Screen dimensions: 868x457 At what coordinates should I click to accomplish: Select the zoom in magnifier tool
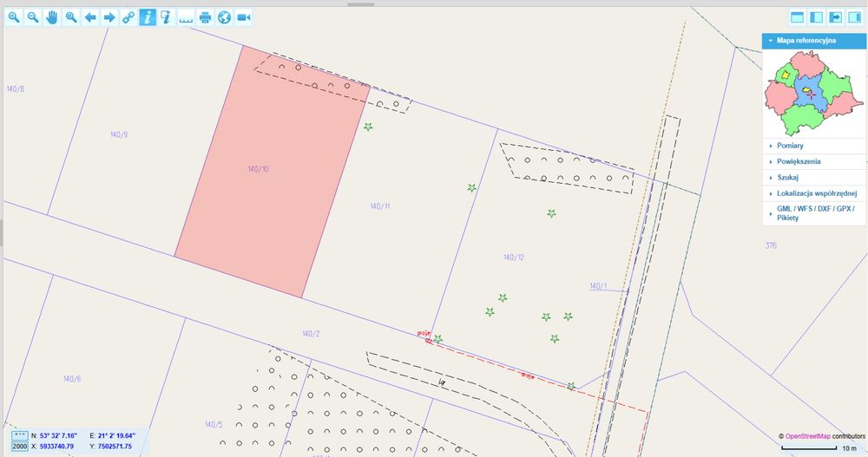click(14, 17)
